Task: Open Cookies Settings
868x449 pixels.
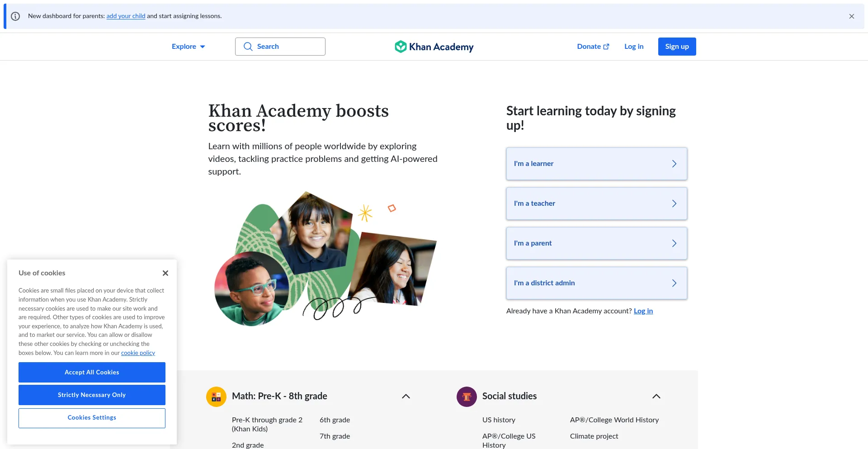Action: pos(92,418)
